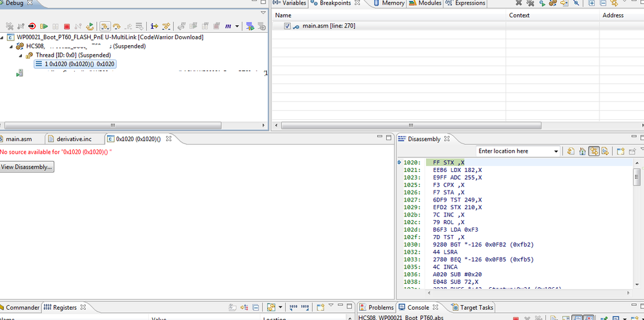Open the Disassembly location dropdown arrow
The width and height of the screenshot is (644, 320).
click(x=556, y=151)
